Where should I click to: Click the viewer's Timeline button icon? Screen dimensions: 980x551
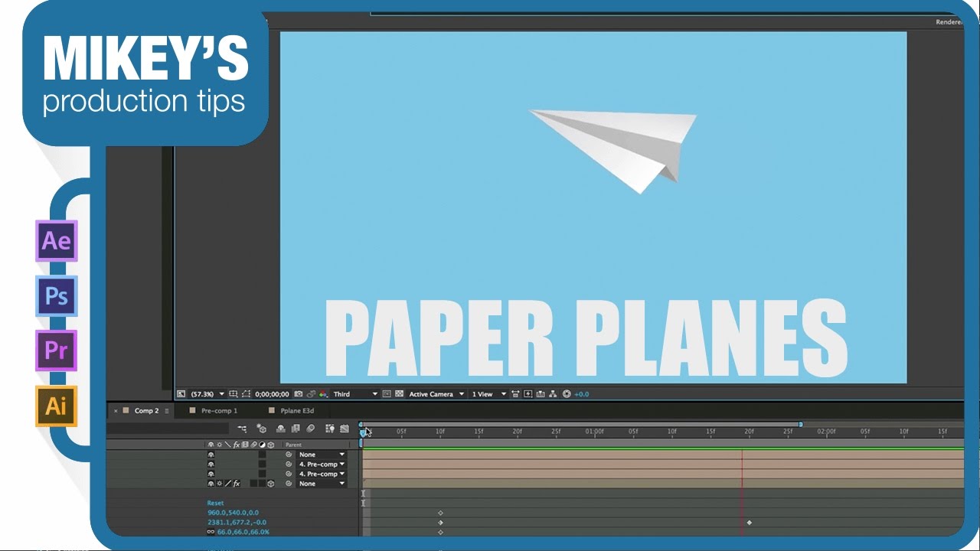(x=540, y=394)
